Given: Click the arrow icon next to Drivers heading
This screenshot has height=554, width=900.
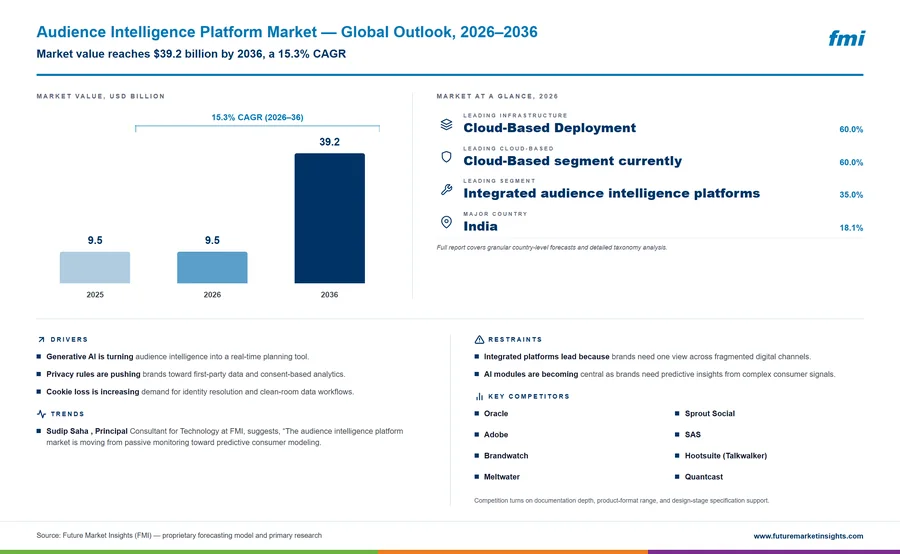Looking at the screenshot, I should [x=41, y=339].
